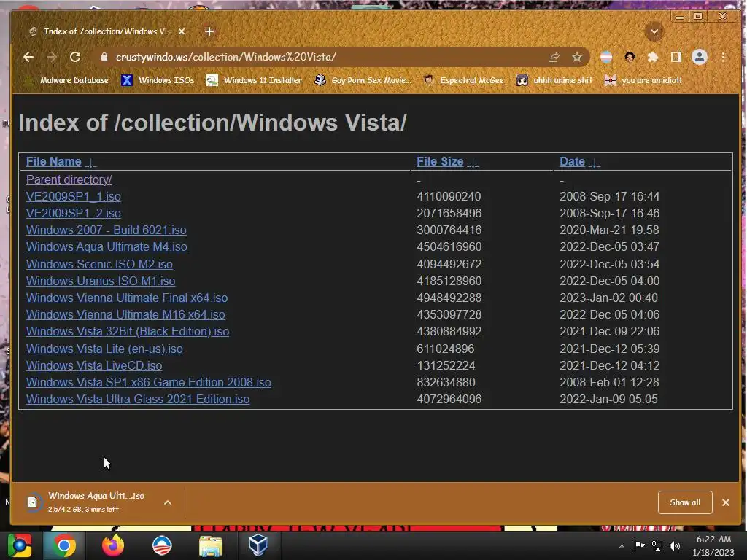Click Windows Vienna Ultimate Final x64.iso
747x560 pixels.
click(127, 297)
